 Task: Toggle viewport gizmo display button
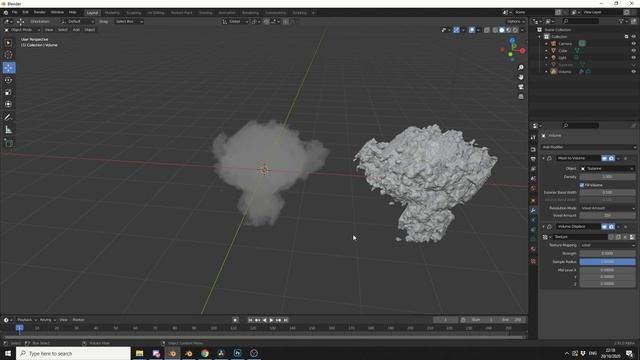tap(456, 30)
